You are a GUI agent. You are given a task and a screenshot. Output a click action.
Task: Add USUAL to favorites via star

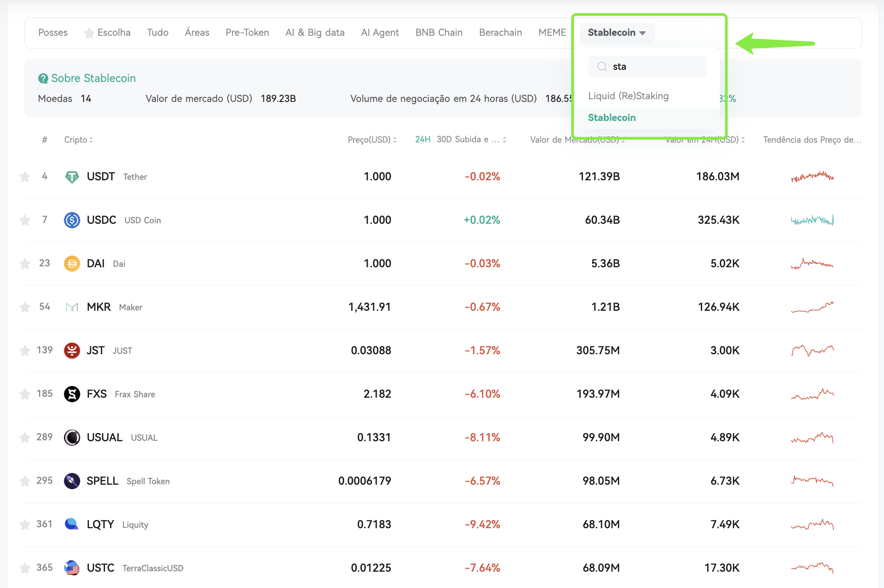click(x=25, y=438)
